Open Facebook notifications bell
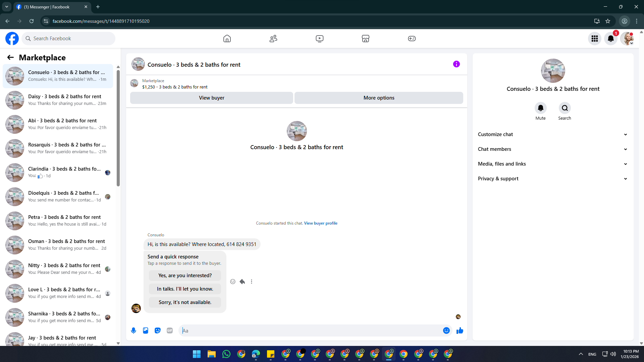This screenshot has width=644, height=362. point(610,39)
